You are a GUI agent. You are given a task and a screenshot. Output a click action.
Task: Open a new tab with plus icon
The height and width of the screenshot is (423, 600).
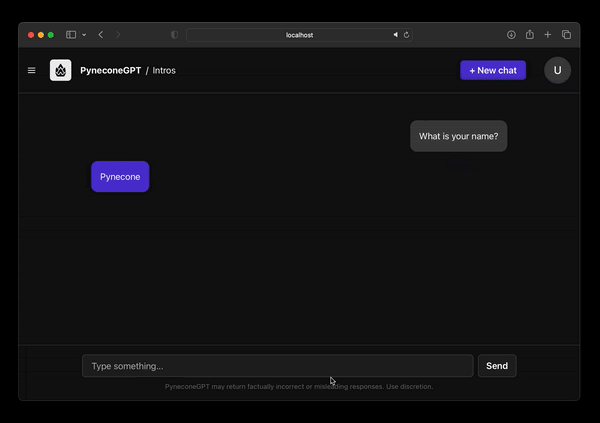click(x=548, y=35)
